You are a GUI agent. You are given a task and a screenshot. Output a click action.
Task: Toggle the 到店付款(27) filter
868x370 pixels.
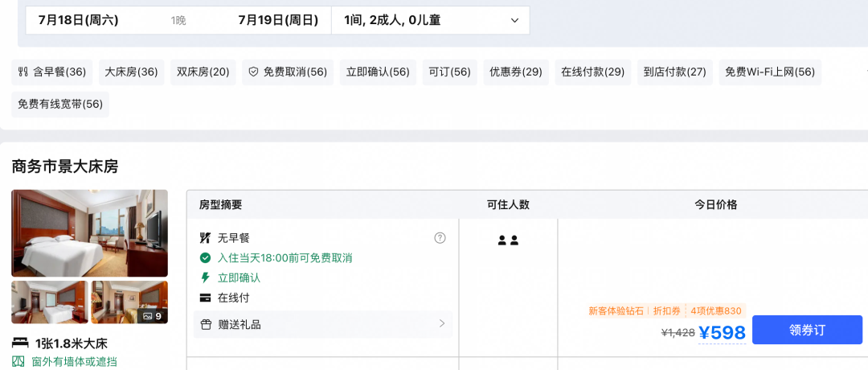tap(675, 72)
